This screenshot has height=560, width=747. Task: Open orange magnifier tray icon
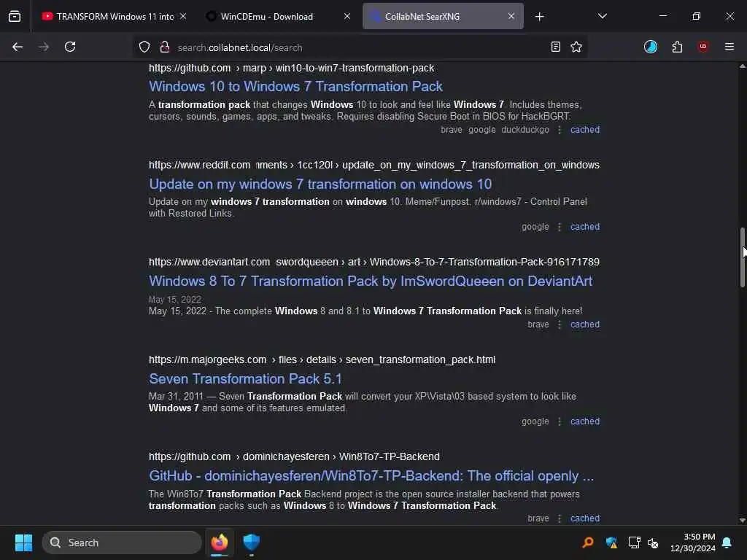coord(588,542)
